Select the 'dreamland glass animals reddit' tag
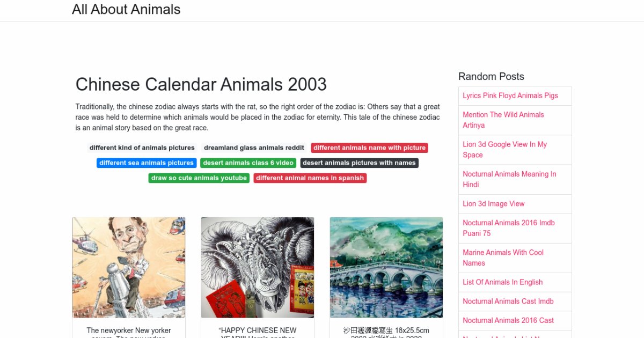The image size is (644, 338). [x=254, y=148]
